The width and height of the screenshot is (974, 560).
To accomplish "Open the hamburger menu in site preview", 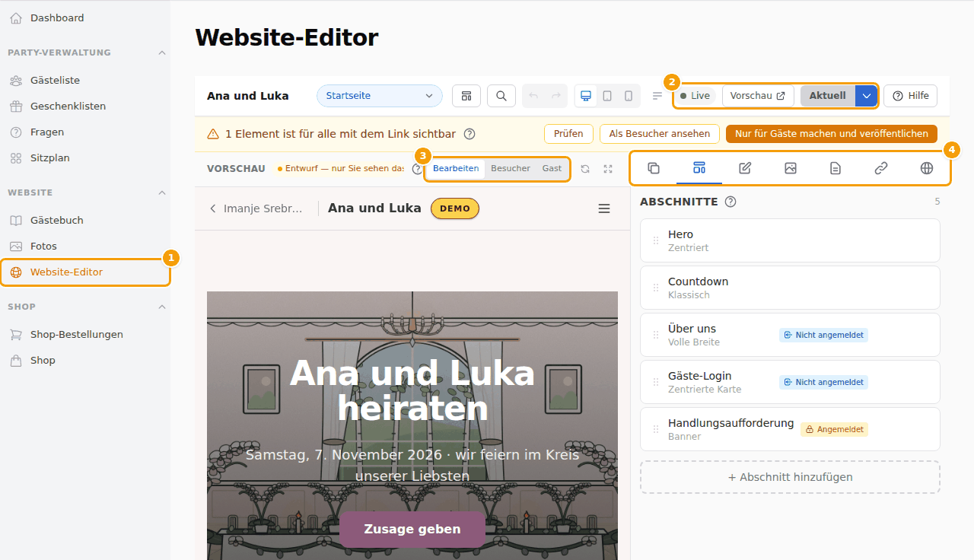I will coord(604,208).
